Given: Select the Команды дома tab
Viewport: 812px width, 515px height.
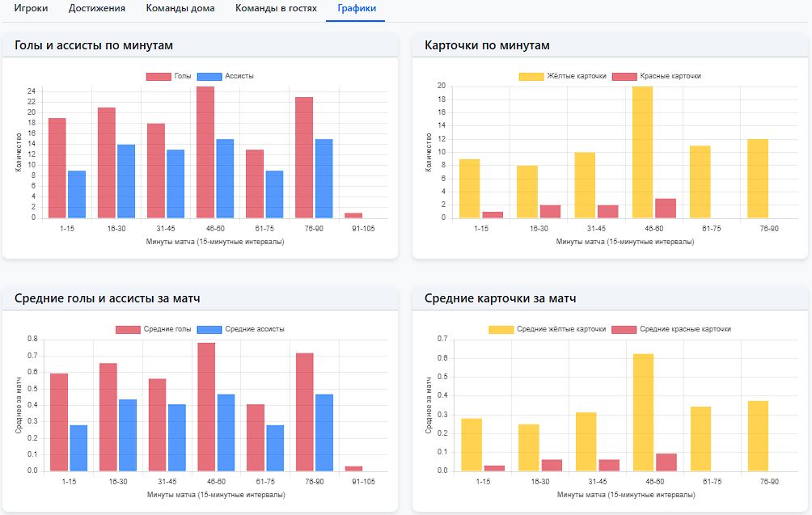Looking at the screenshot, I should [180, 9].
